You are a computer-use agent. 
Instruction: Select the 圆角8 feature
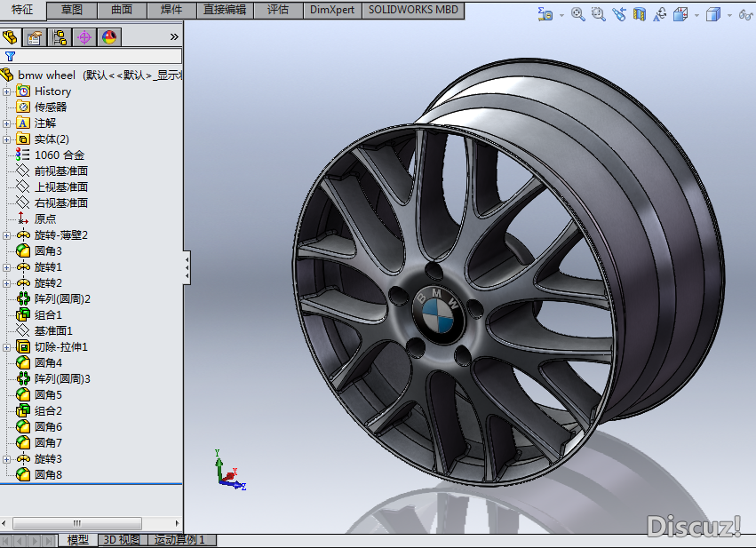48,475
